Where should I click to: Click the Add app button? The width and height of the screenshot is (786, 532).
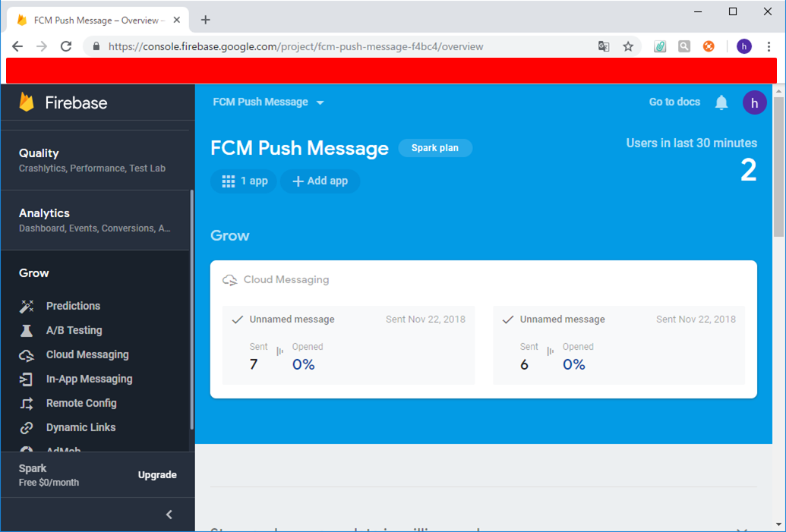pyautogui.click(x=320, y=181)
